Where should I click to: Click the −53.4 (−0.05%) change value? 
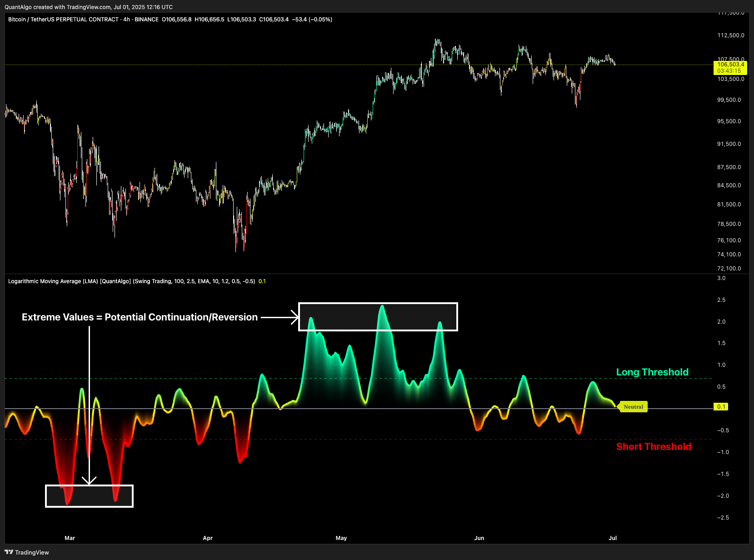point(312,20)
